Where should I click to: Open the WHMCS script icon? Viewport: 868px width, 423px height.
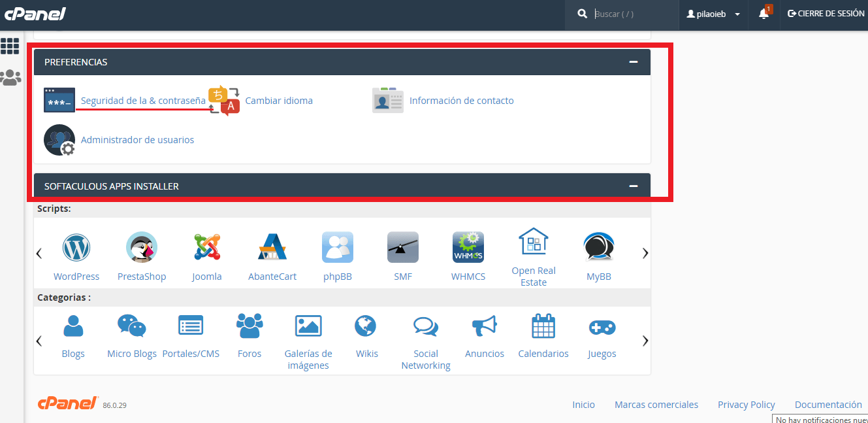click(468, 248)
